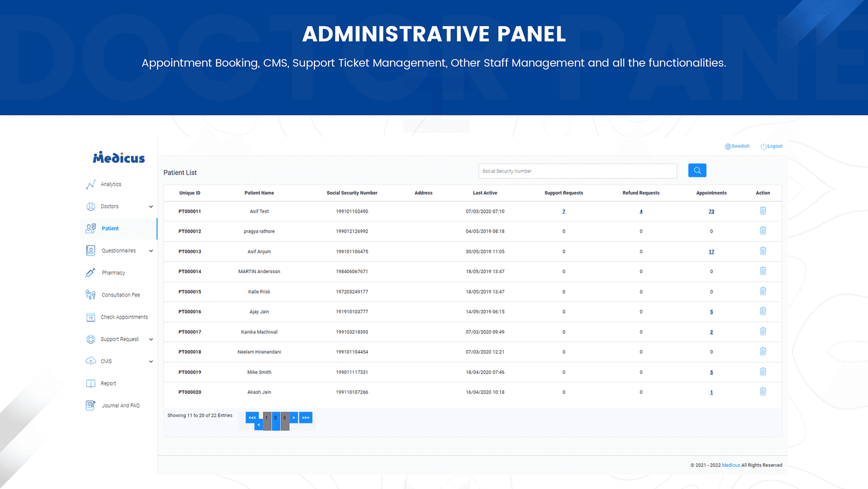Select the Patient menu item
Viewport: 868px width, 489px height.
point(110,228)
